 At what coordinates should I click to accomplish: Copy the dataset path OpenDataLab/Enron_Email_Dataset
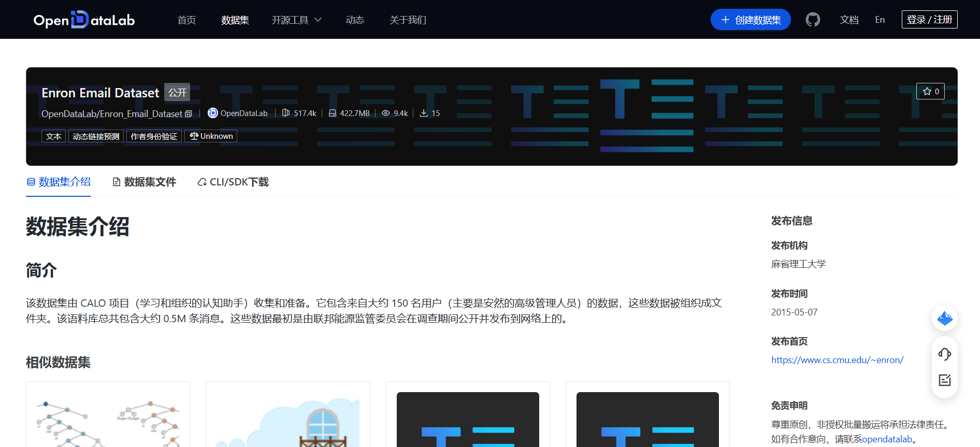click(189, 114)
